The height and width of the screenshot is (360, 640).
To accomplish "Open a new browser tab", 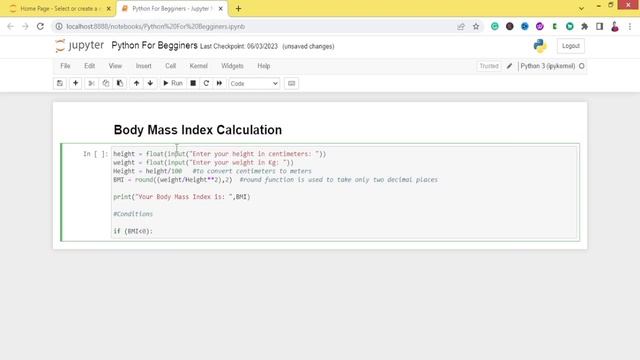I will [x=238, y=9].
